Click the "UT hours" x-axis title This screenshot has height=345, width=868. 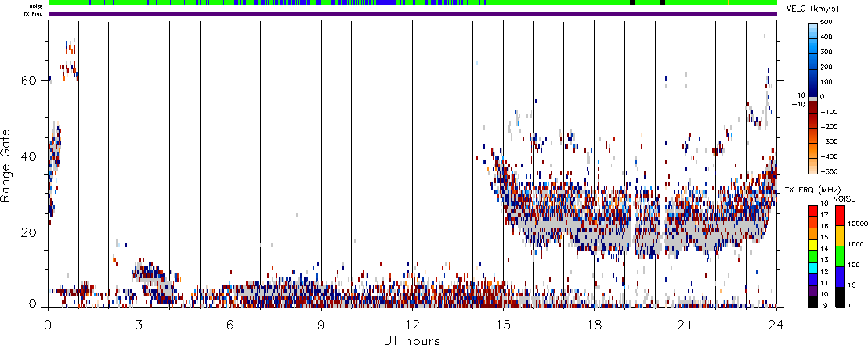point(412,340)
